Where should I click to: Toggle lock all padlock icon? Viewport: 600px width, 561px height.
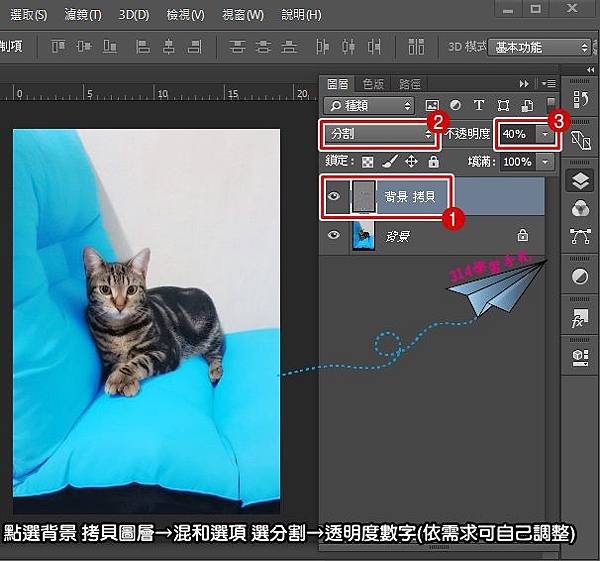tap(434, 161)
